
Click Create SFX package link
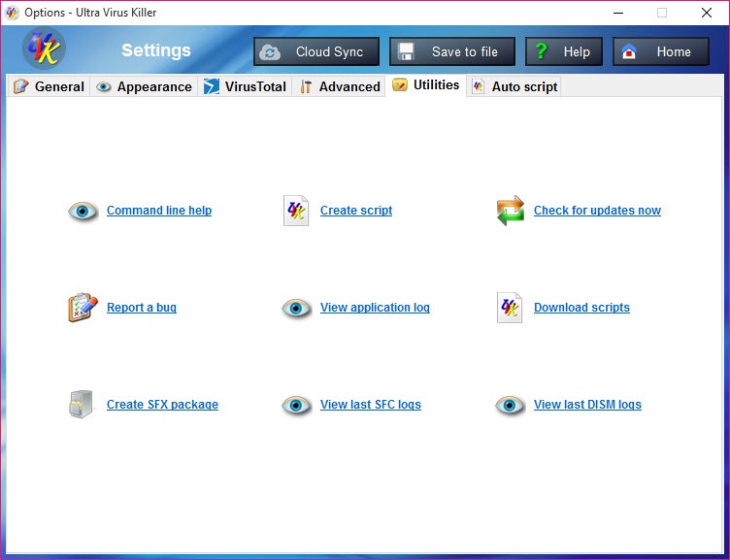coord(162,405)
